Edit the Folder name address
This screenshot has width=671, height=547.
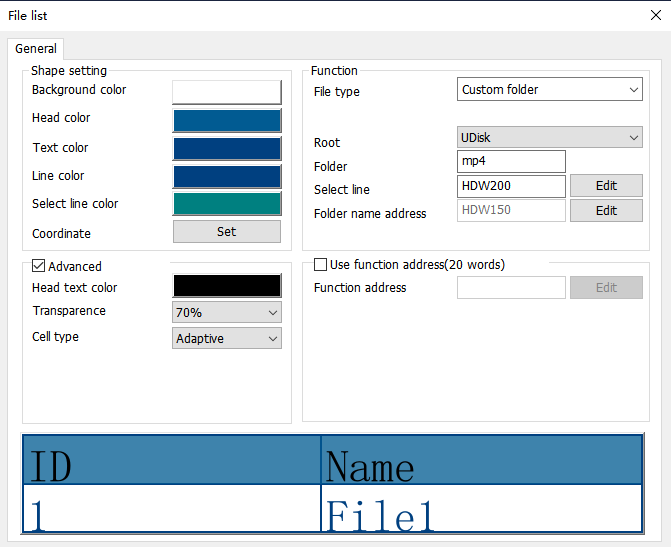click(606, 211)
